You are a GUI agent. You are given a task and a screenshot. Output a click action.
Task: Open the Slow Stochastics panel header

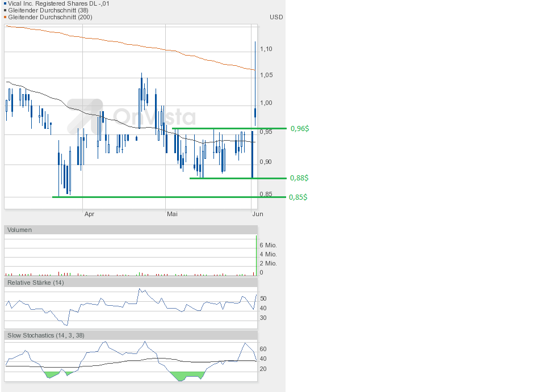tap(45, 335)
